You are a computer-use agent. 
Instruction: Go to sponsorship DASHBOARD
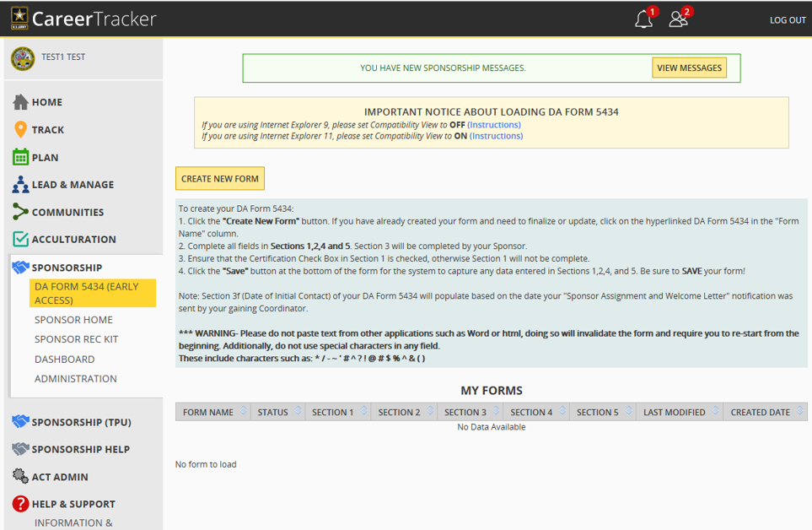[65, 360]
